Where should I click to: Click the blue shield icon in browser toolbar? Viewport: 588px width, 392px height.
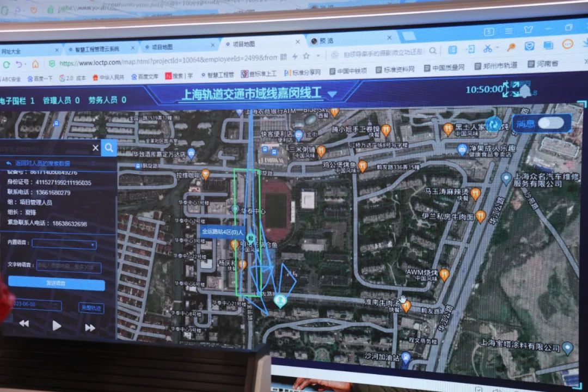pyautogui.click(x=529, y=46)
